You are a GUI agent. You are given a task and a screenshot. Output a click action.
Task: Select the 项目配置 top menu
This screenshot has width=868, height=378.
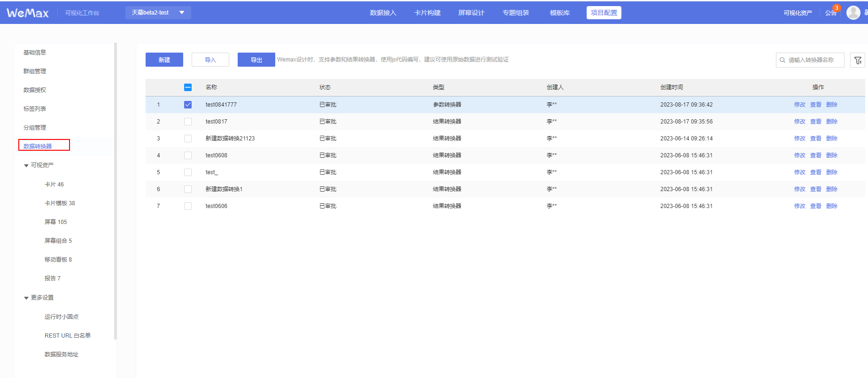point(604,13)
